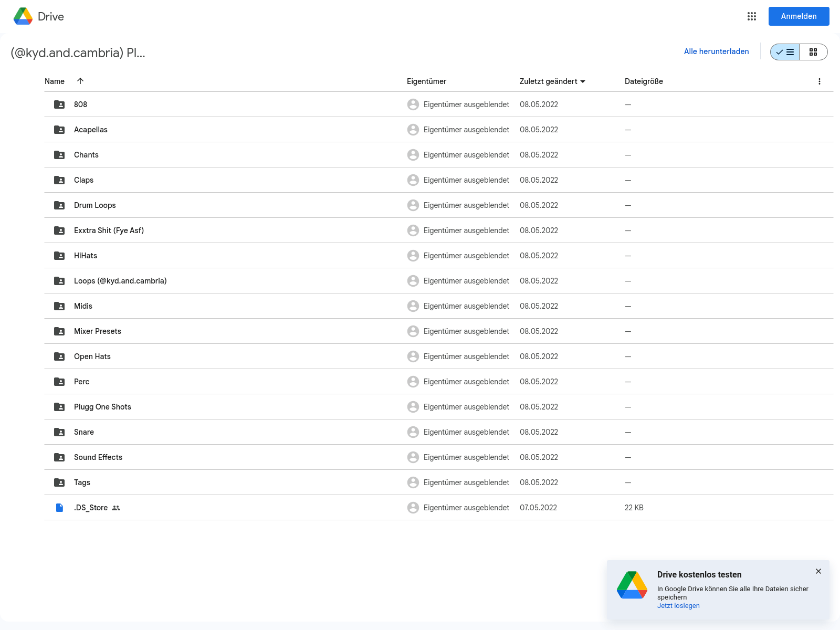Image resolution: width=840 pixels, height=630 pixels.
Task: Click the HiHats folder icon
Action: pyautogui.click(x=59, y=256)
